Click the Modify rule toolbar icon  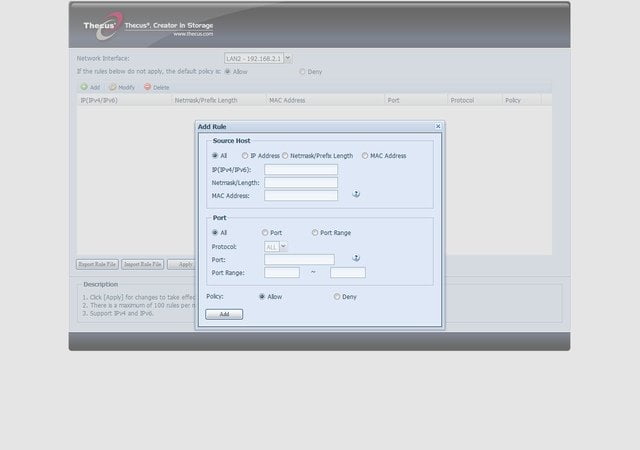click(113, 87)
